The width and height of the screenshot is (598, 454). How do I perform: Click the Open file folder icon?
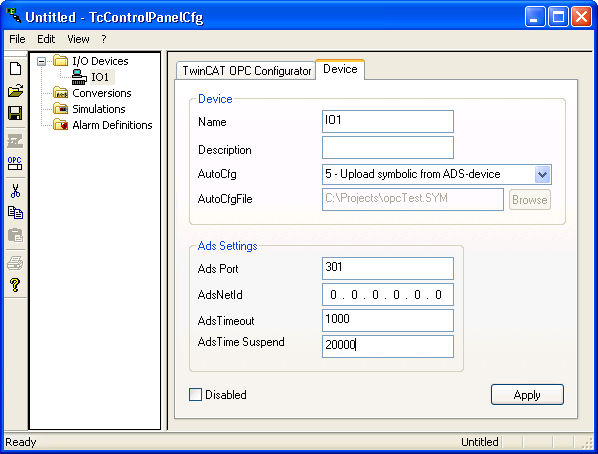point(15,91)
